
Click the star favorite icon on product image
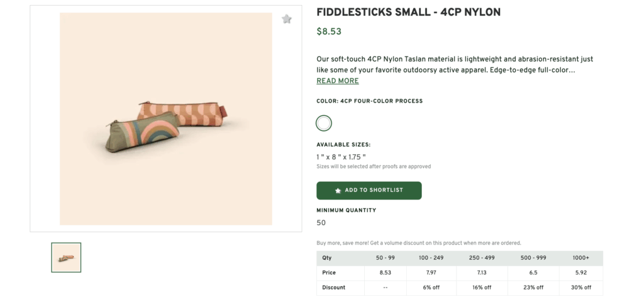tap(287, 19)
